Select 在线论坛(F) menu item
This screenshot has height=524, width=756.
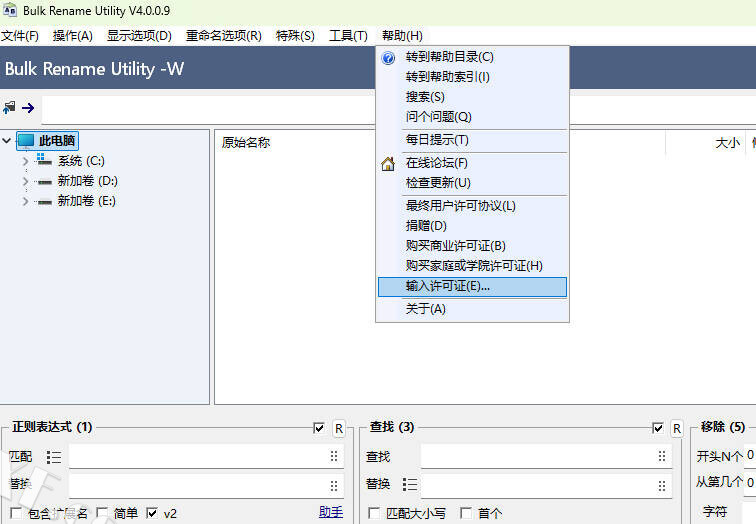[472, 163]
